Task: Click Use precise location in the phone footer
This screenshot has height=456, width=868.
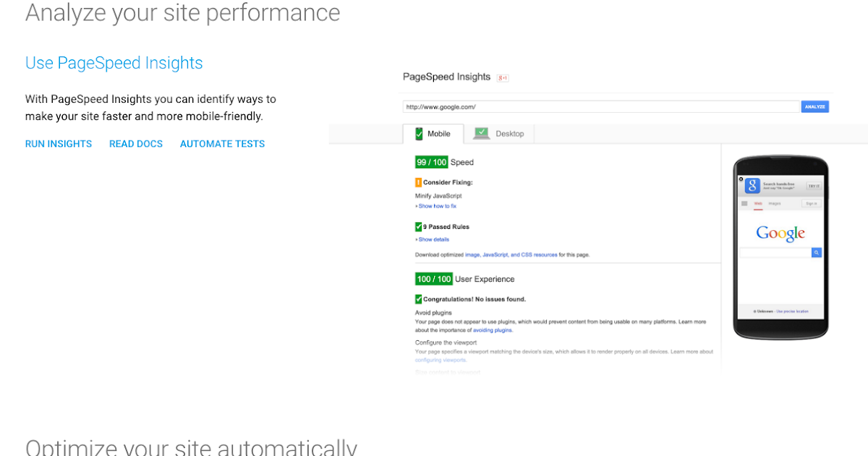Action: click(792, 311)
